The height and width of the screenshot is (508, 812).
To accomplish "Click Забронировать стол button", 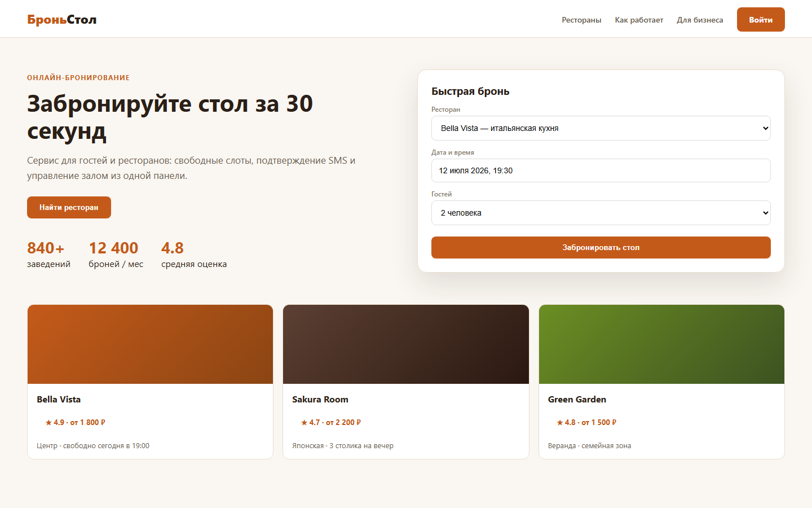I will click(x=601, y=247).
